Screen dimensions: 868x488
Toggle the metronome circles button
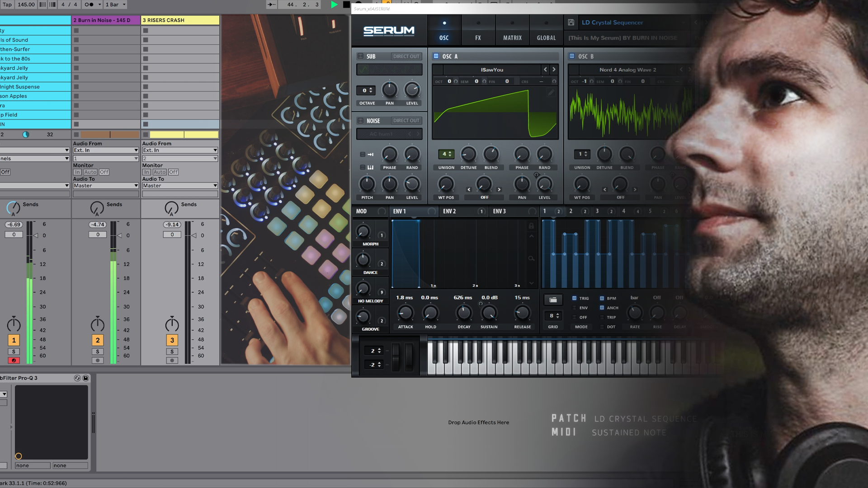[x=89, y=5]
